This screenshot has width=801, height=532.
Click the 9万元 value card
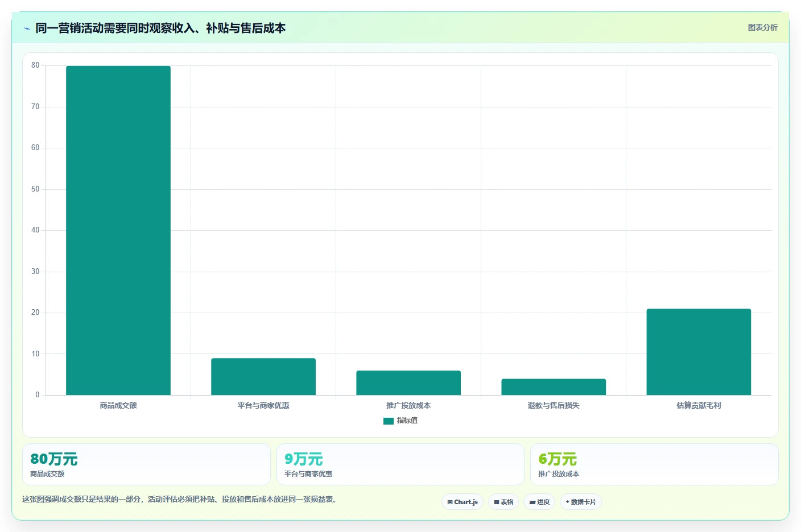pyautogui.click(x=400, y=464)
